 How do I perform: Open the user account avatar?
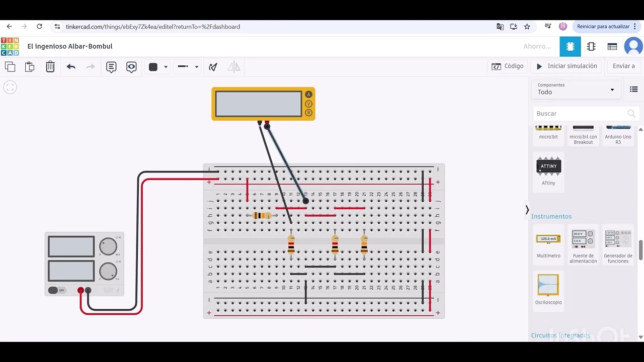pos(633,46)
